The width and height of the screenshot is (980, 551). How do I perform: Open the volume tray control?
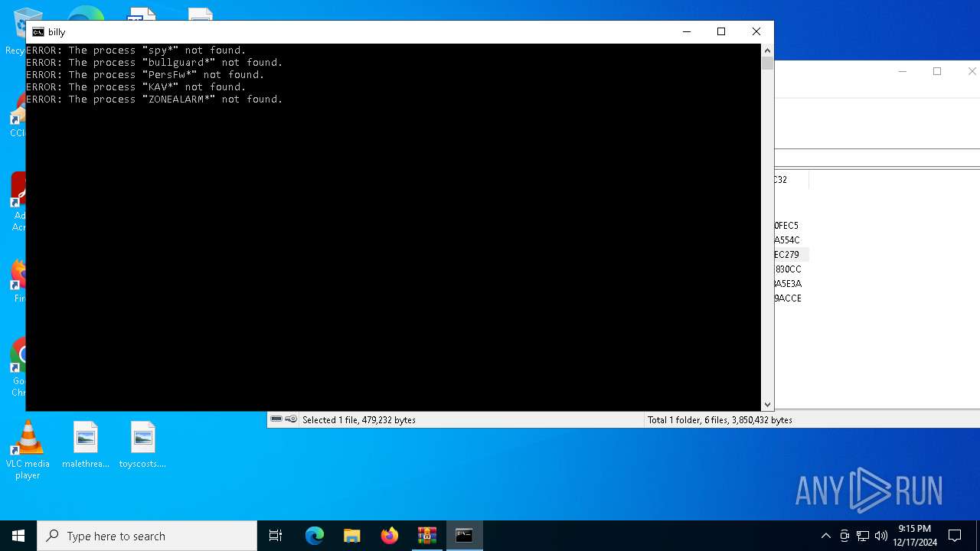point(881,536)
